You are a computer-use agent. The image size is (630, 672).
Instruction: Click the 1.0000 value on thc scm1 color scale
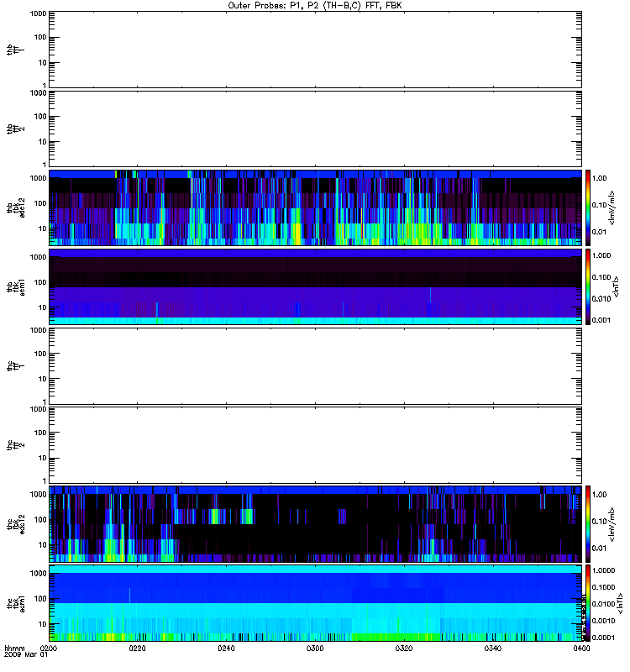pos(603,570)
